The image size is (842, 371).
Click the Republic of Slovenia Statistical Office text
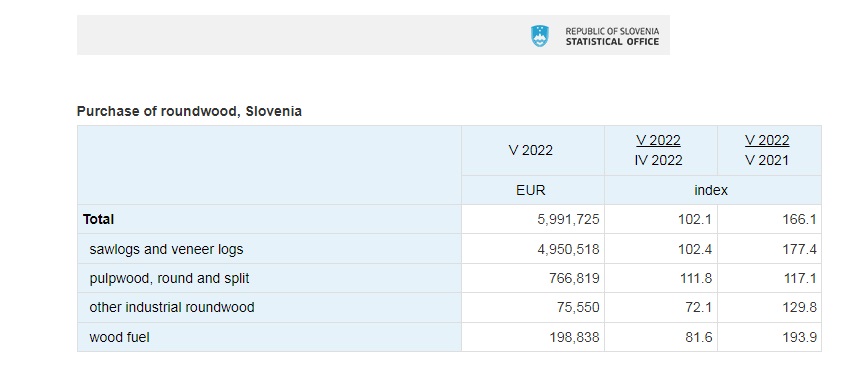612,37
